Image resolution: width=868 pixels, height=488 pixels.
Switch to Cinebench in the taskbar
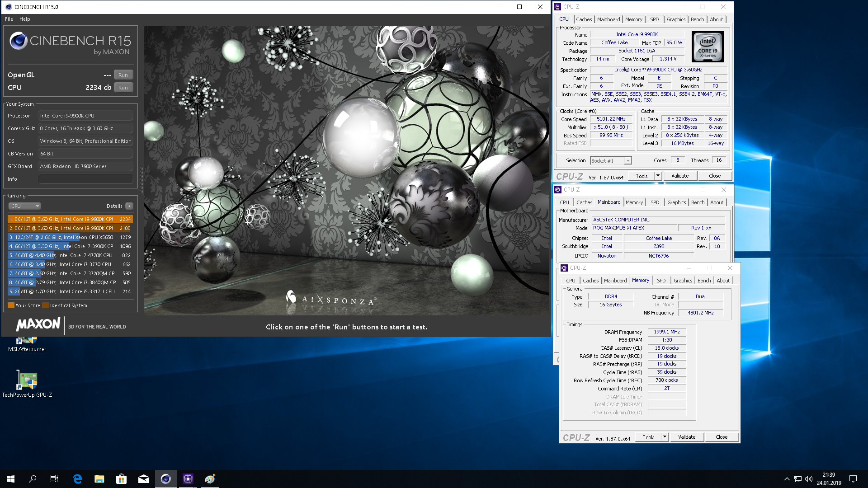166,479
